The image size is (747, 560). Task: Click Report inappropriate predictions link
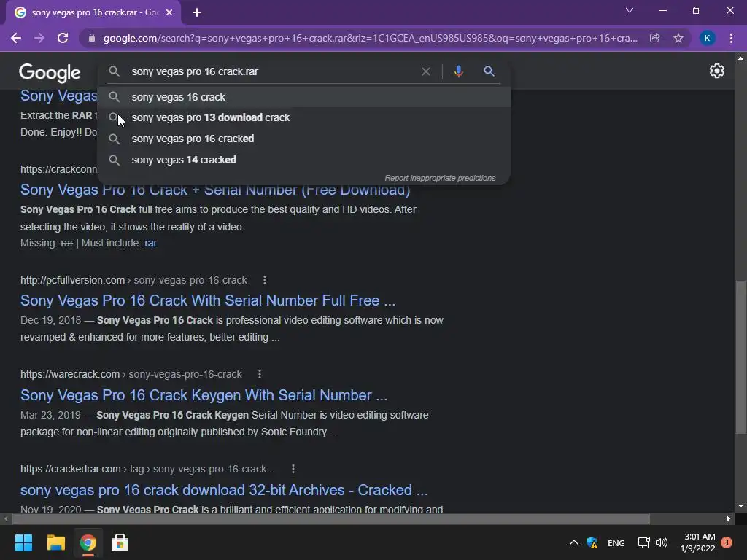click(x=440, y=178)
